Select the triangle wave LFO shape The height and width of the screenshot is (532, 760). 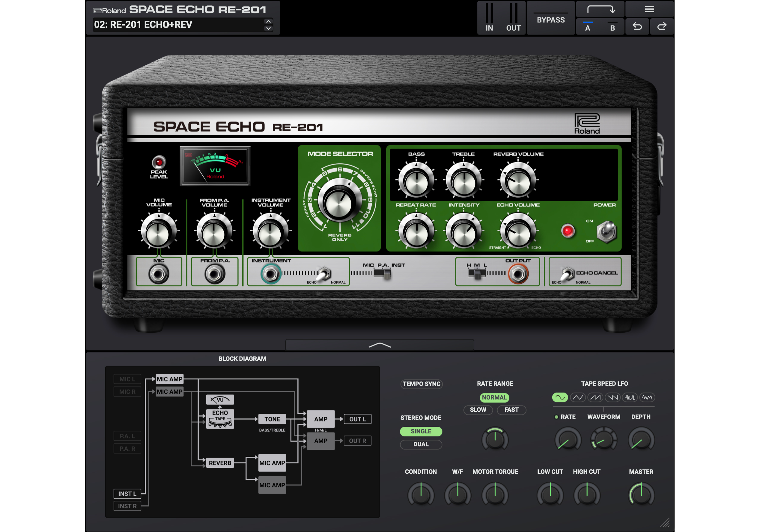tap(578, 397)
